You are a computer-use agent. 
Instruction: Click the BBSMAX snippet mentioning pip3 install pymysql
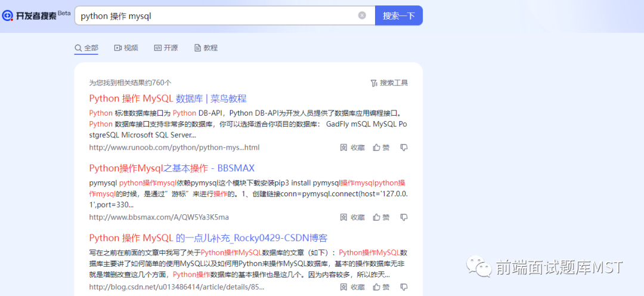[249, 193]
